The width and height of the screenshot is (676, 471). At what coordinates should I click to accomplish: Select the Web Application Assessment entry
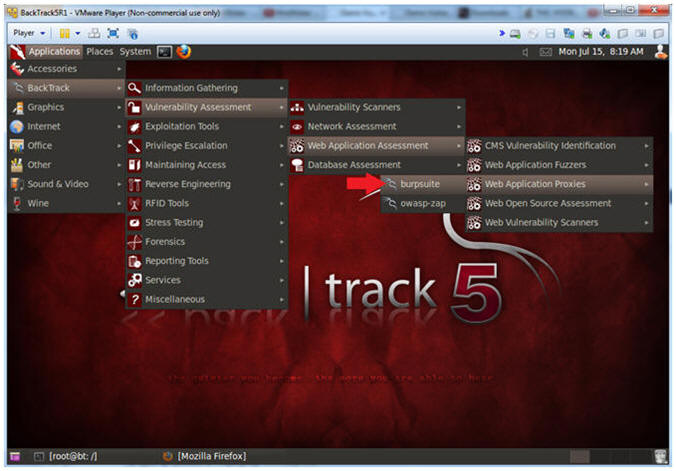tap(376, 146)
